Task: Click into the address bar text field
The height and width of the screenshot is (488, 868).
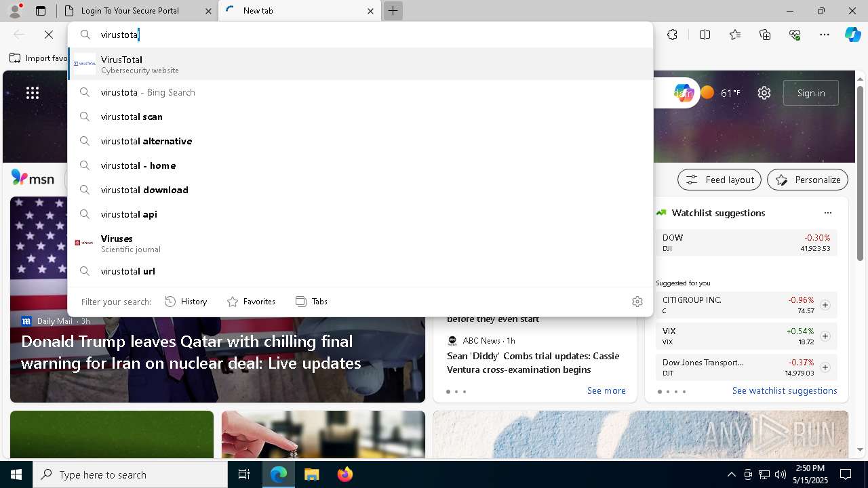Action: 373,35
